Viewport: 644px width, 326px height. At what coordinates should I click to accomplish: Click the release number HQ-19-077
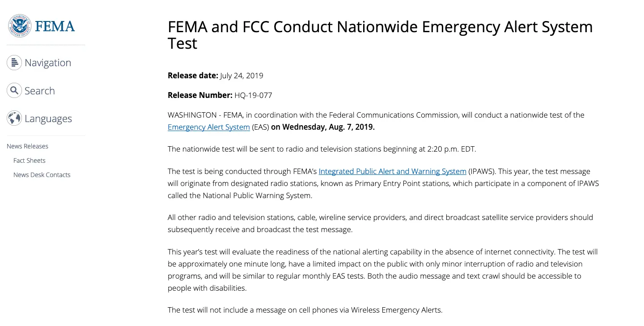[253, 95]
